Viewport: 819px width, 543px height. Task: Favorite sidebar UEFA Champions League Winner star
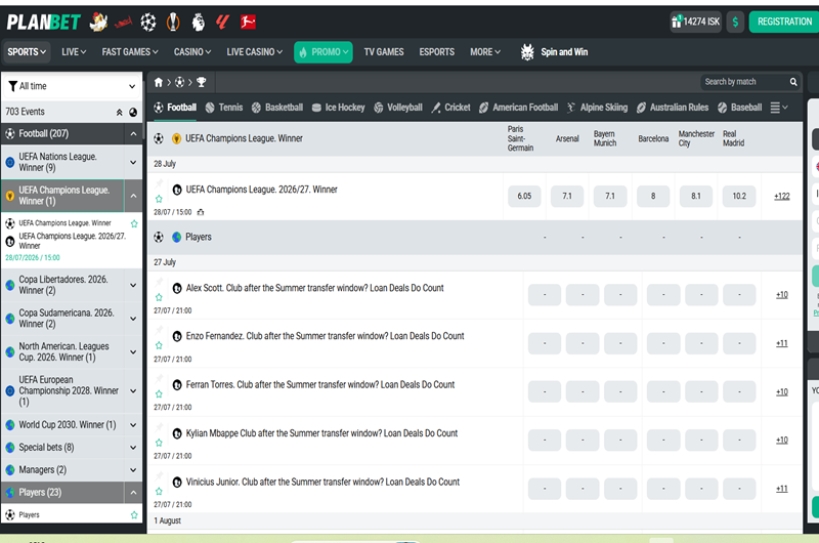(x=134, y=223)
